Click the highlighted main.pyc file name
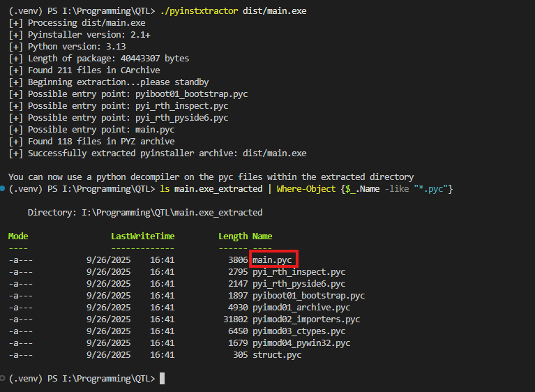This screenshot has width=535, height=392. pyautogui.click(x=273, y=259)
